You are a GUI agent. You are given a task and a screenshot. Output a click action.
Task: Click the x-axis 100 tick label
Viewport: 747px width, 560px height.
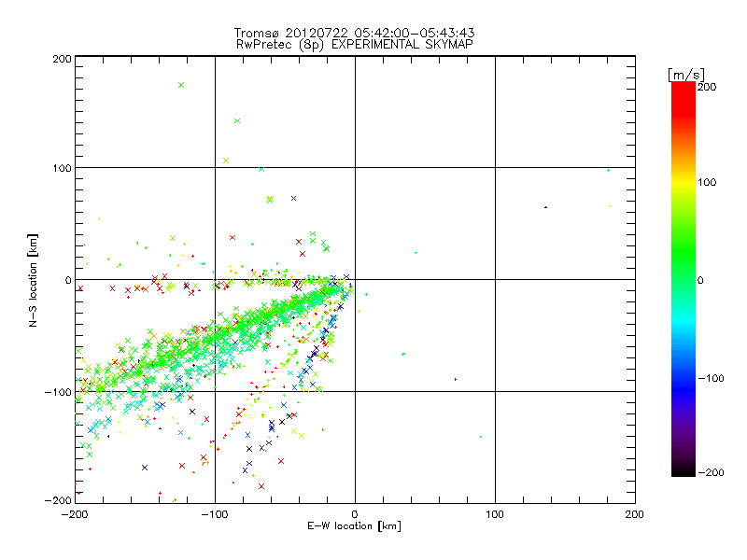click(494, 514)
